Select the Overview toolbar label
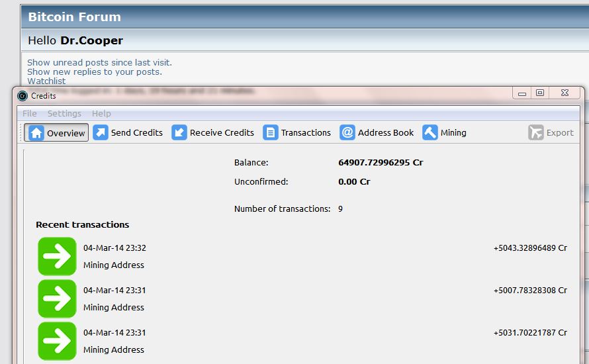This screenshot has width=589, height=364. (66, 133)
